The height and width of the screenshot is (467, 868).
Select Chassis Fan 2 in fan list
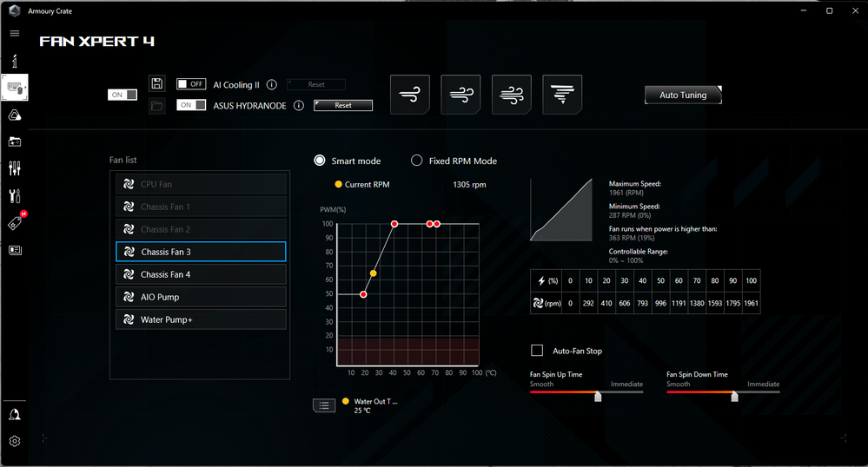click(x=201, y=229)
